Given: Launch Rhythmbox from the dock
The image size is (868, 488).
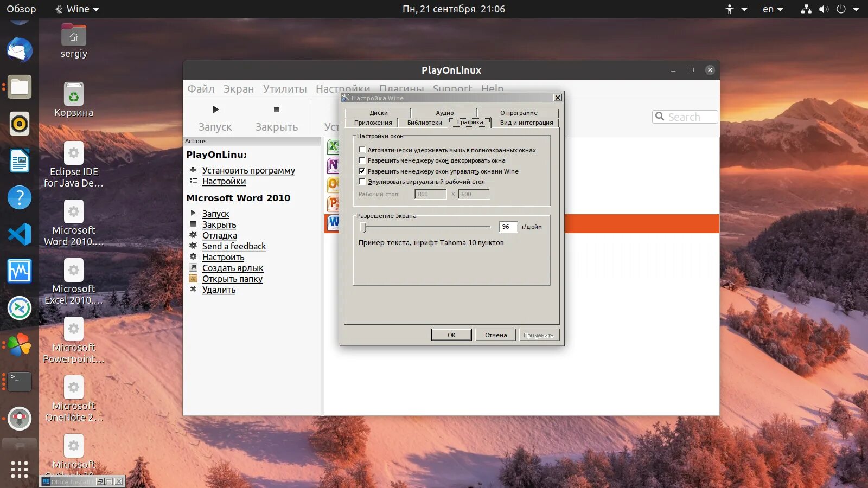Looking at the screenshot, I should coord(20,124).
